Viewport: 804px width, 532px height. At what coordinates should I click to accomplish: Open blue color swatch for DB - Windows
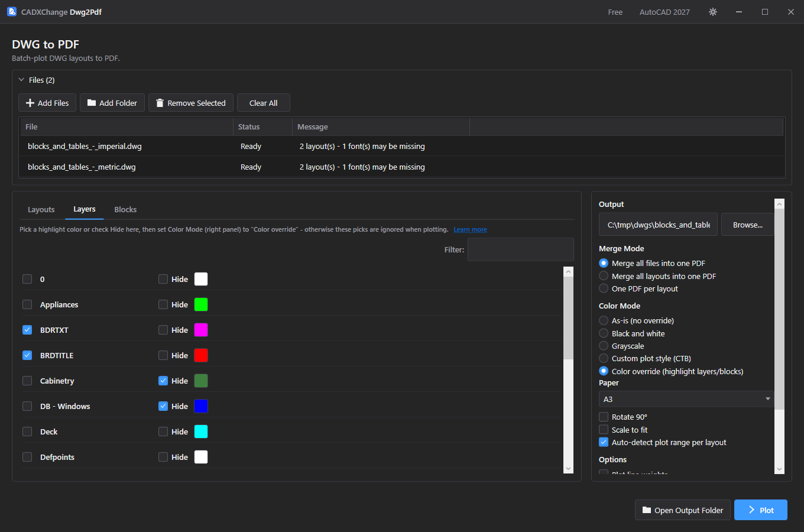[x=201, y=406]
